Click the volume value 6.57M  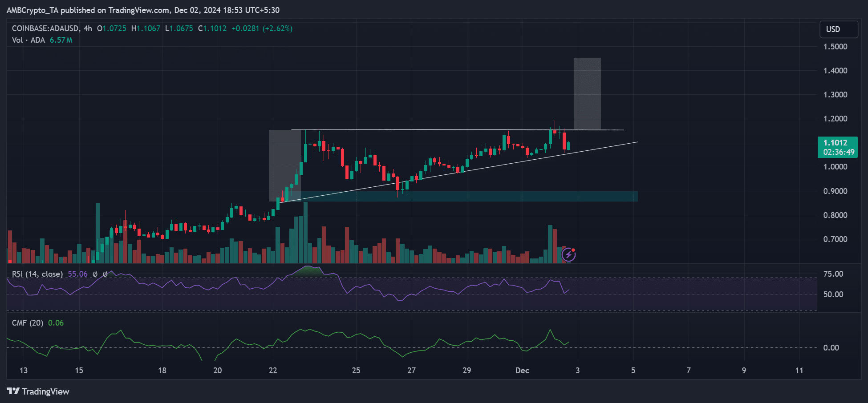pyautogui.click(x=61, y=40)
